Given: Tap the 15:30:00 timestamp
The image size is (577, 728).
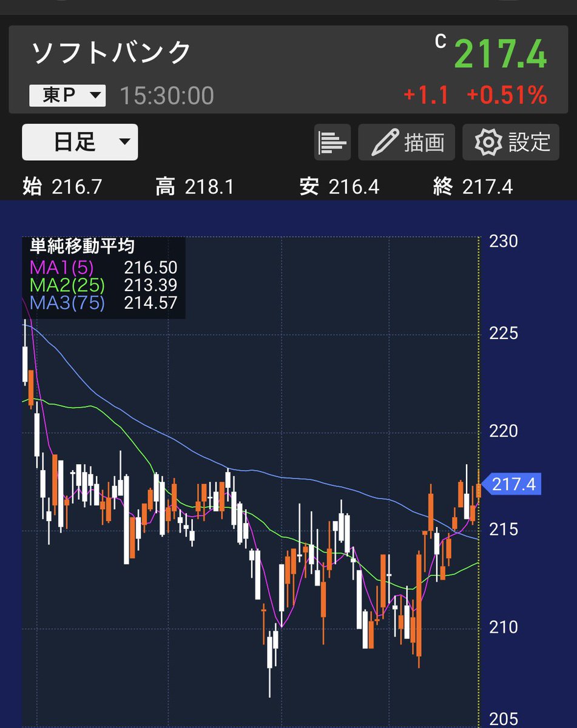Looking at the screenshot, I should [x=166, y=96].
